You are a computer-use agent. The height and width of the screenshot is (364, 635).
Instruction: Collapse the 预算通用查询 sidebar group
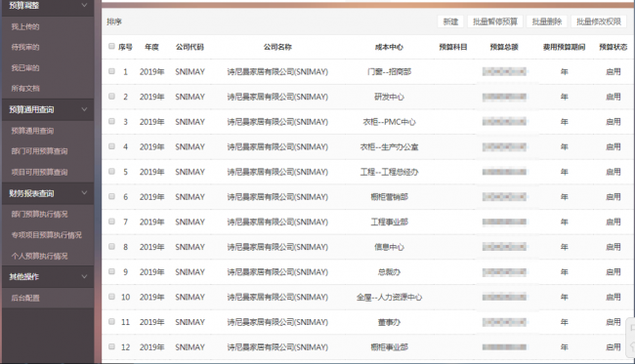click(84, 109)
